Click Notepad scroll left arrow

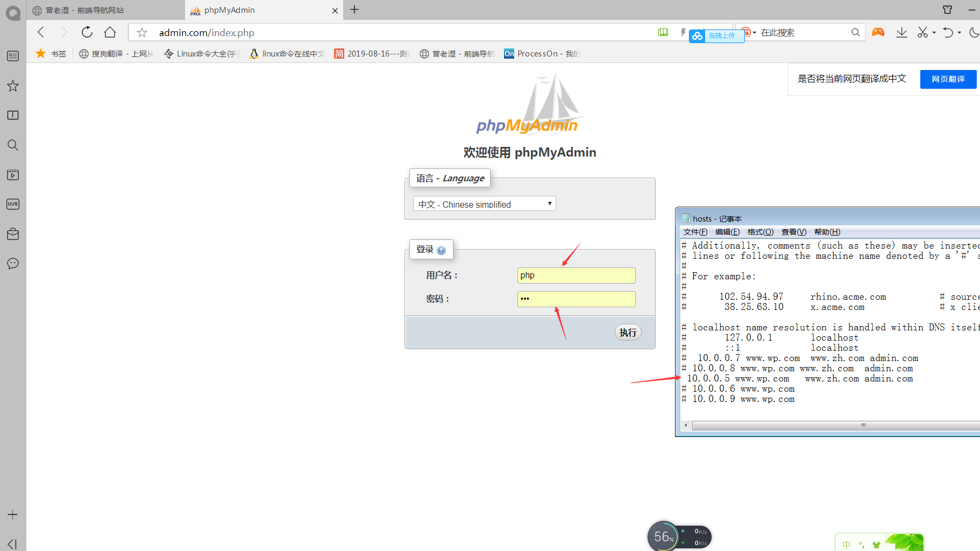point(686,426)
